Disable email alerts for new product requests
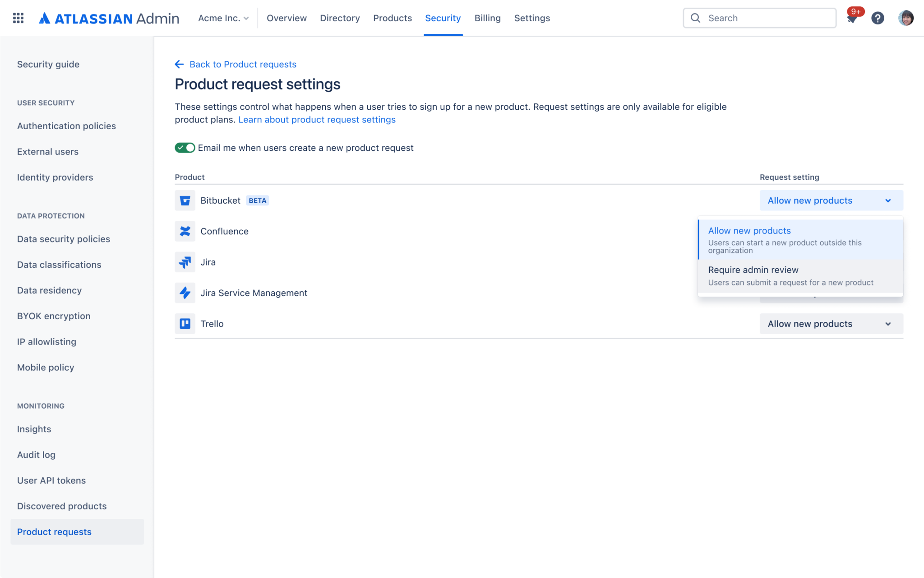The width and height of the screenshot is (924, 578). pos(185,148)
